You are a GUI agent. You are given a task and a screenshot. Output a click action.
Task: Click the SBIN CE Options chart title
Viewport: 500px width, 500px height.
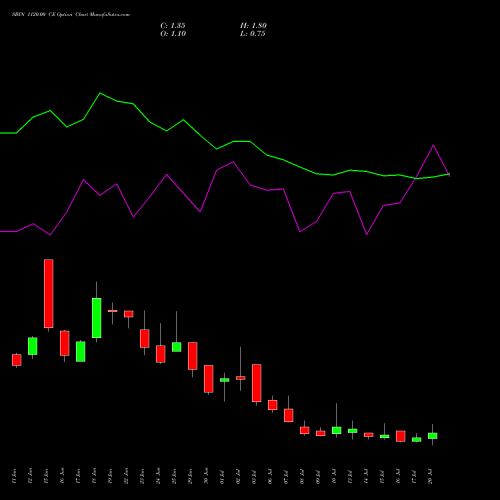(x=71, y=15)
